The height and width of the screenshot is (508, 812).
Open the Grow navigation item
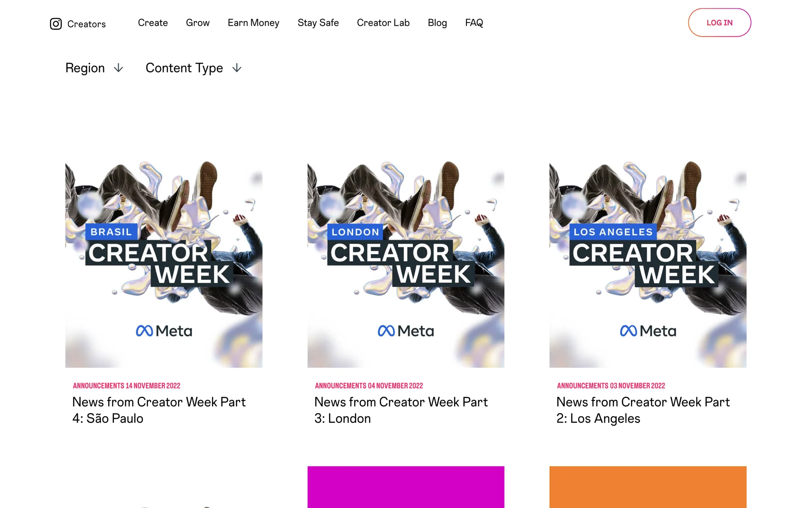pyautogui.click(x=198, y=23)
